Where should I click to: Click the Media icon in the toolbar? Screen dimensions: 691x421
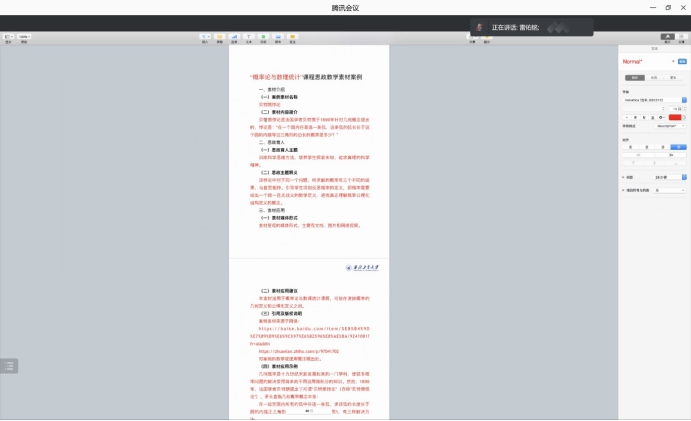(278, 37)
